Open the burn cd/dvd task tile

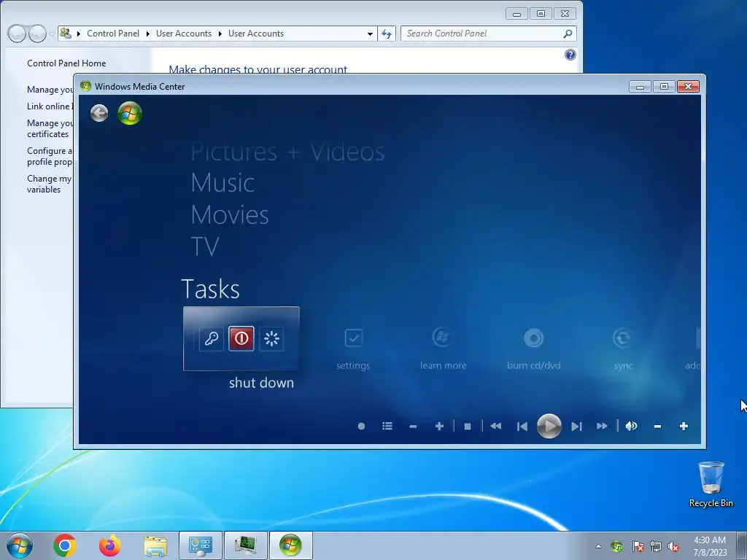(x=533, y=349)
